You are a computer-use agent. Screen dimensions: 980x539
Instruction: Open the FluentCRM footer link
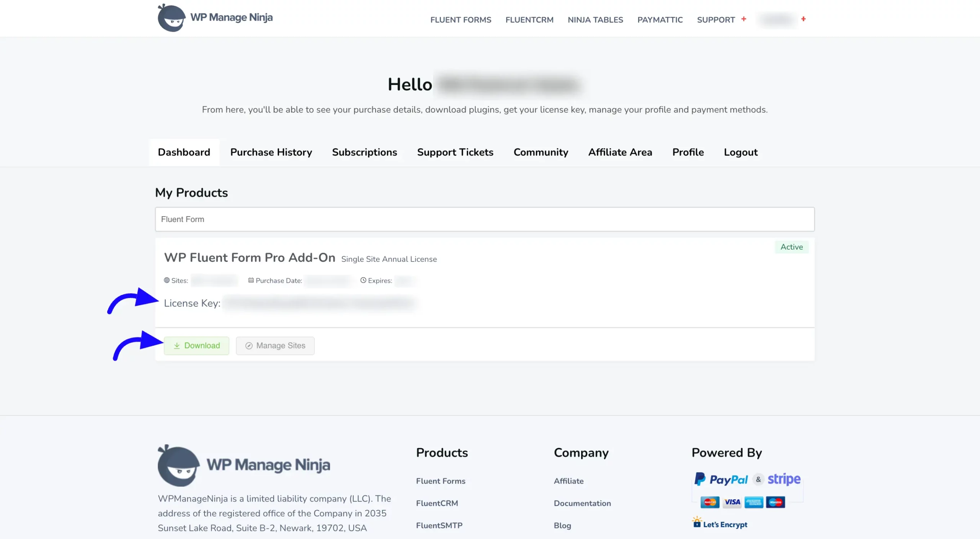437,503
